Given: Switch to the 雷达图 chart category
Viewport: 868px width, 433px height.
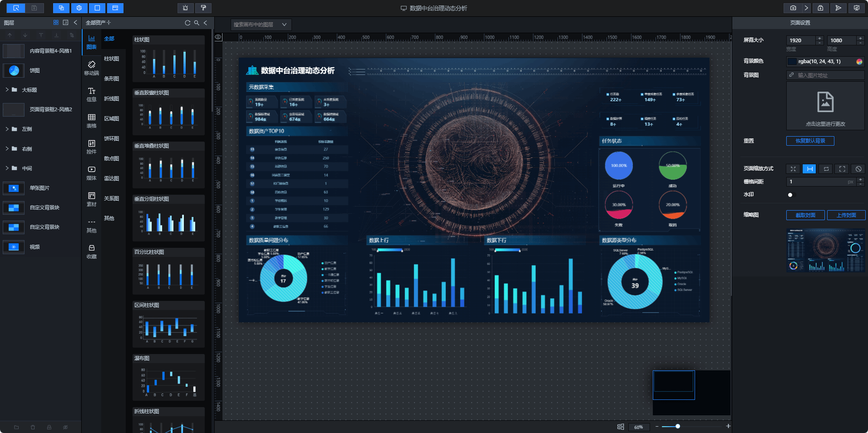Looking at the screenshot, I should (x=111, y=178).
